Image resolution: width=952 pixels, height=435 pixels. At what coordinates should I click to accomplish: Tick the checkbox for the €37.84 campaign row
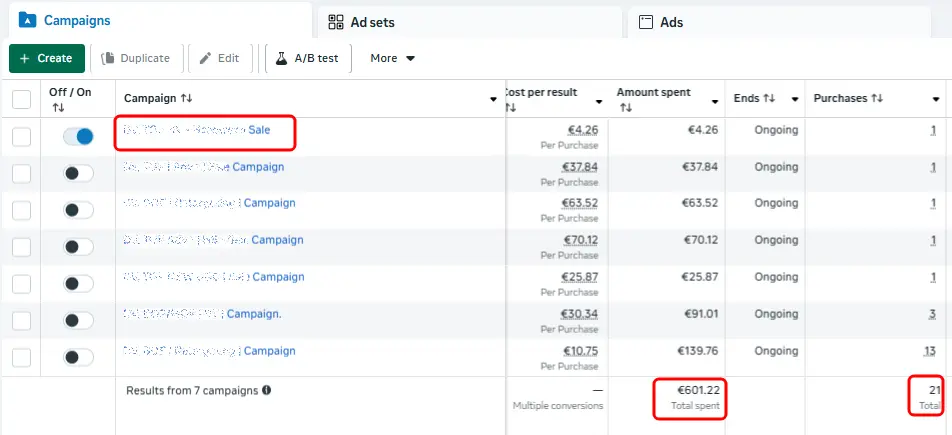coord(21,174)
